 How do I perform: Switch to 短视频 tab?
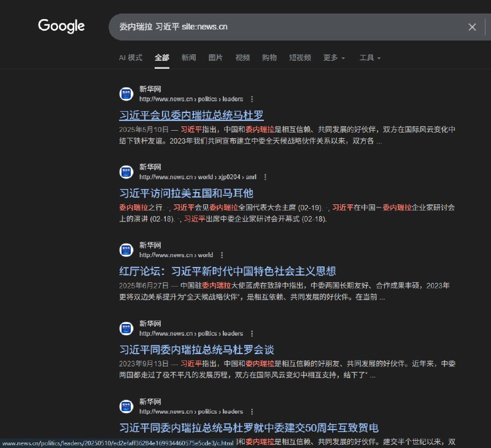(x=300, y=58)
